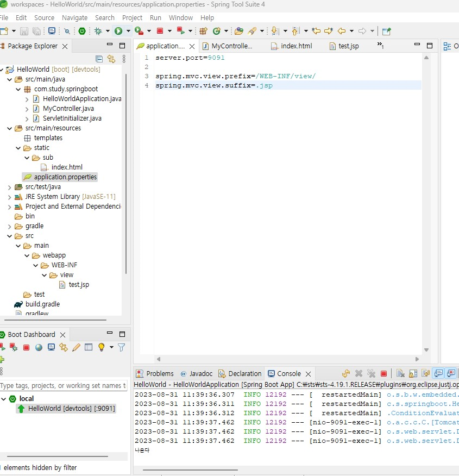Image resolution: width=459 pixels, height=476 pixels.
Task: Open the Debug button dropdown arrow
Action: pos(108,31)
